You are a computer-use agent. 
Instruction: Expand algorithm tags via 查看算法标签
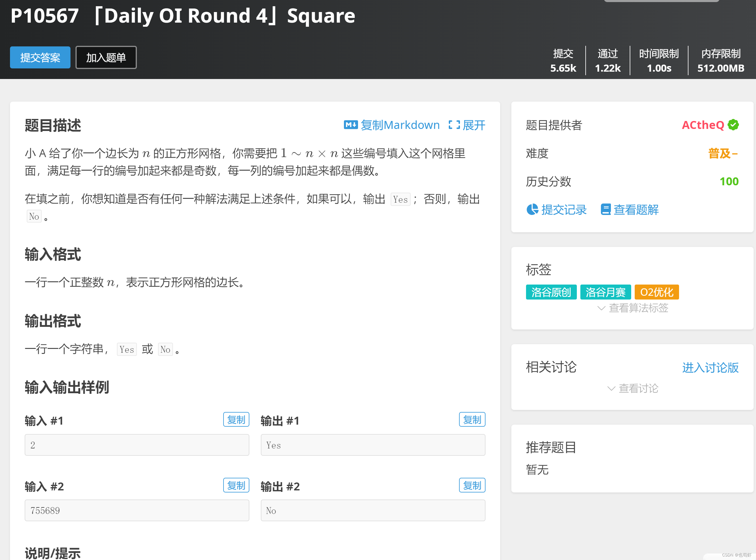coord(638,308)
